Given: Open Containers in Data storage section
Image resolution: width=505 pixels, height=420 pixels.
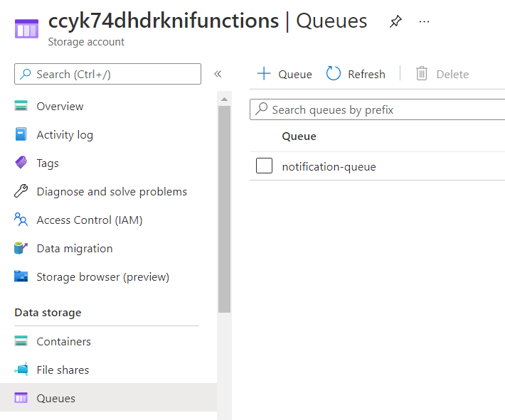Looking at the screenshot, I should coord(63,342).
